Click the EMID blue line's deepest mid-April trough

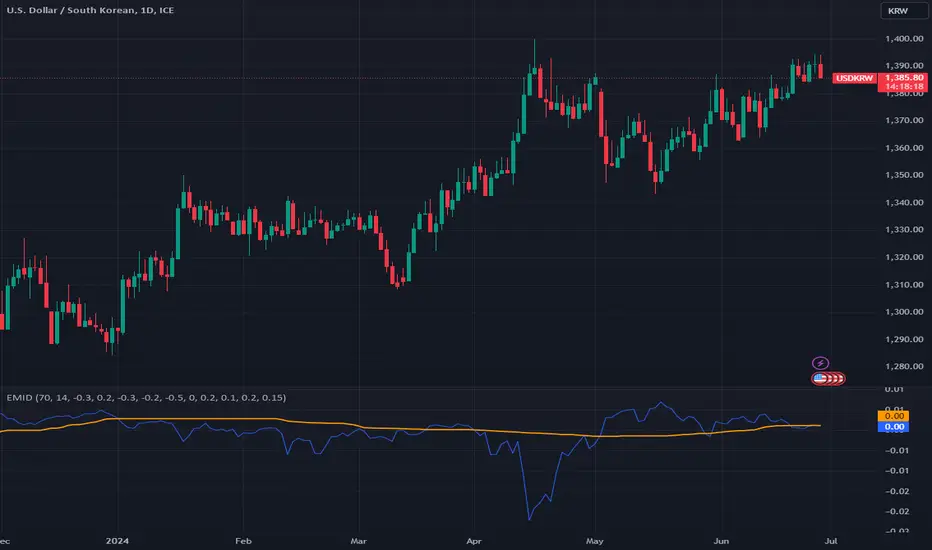point(530,519)
